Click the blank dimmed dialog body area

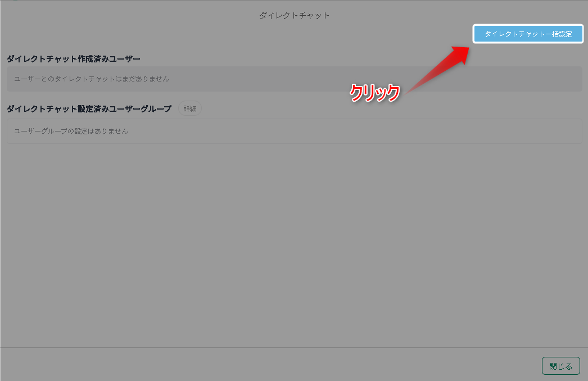(295, 244)
